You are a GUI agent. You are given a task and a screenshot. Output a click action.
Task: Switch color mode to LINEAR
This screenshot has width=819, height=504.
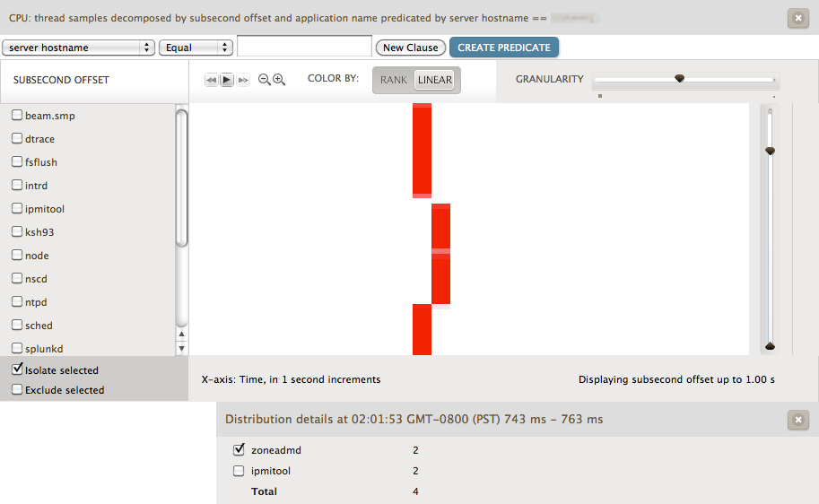(x=435, y=80)
